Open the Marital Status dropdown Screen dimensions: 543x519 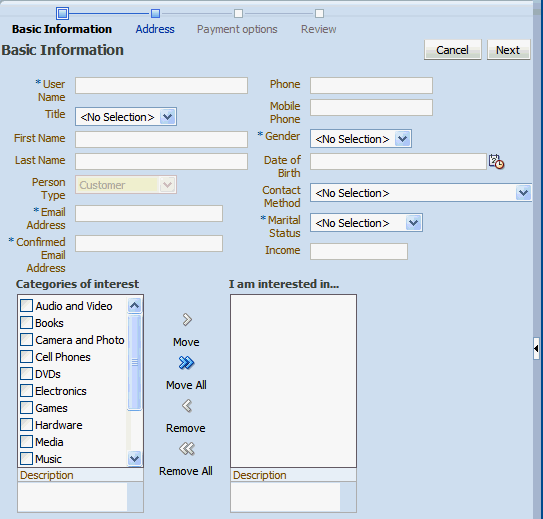pyautogui.click(x=366, y=223)
